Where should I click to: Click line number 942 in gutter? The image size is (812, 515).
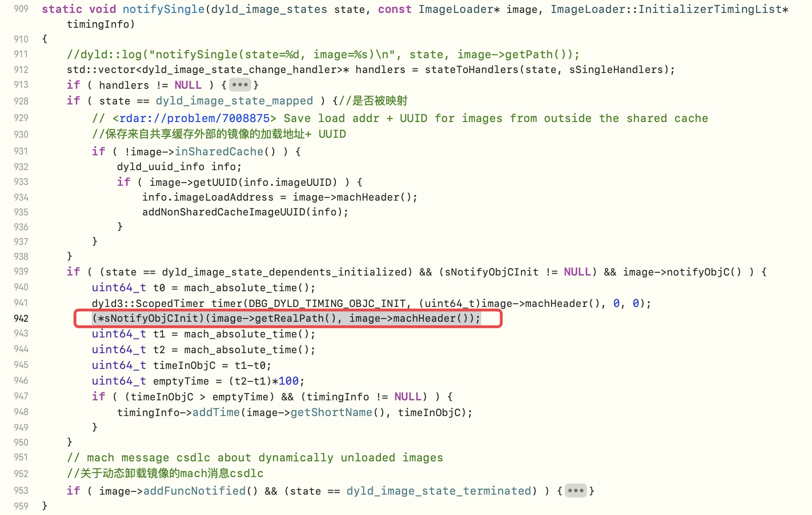(21, 318)
